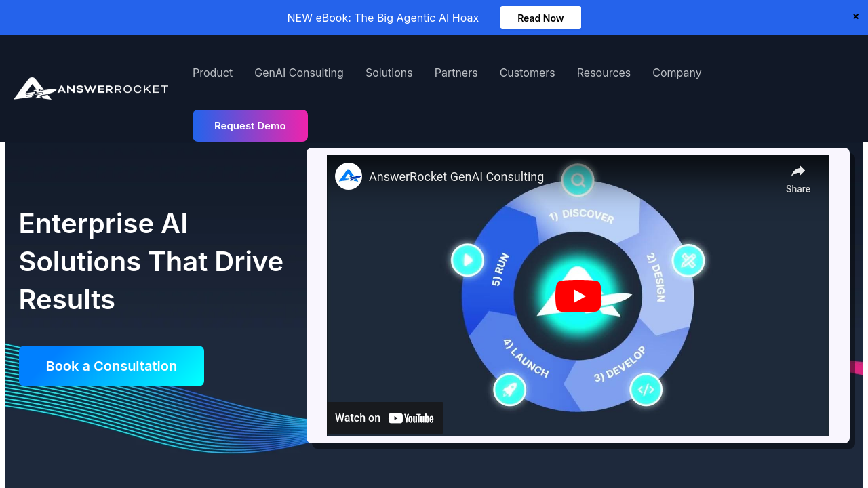This screenshot has width=868, height=488.
Task: Open the Product menu
Action: [x=212, y=73]
